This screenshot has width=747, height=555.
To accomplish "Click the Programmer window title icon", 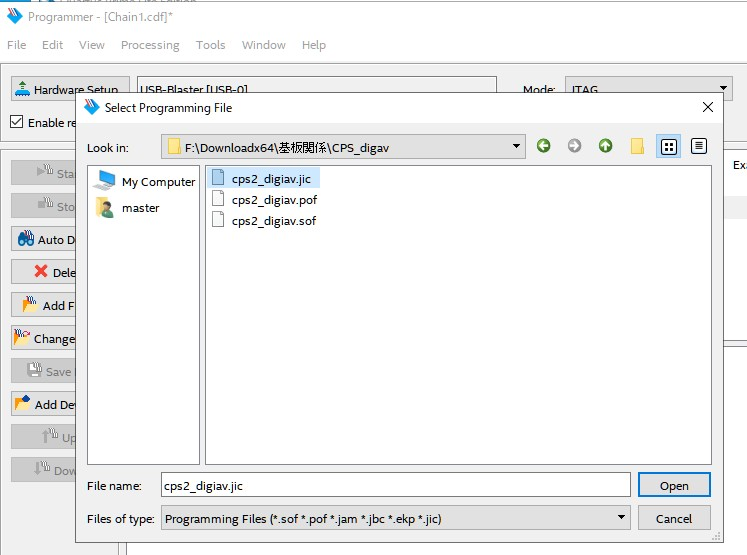I will tap(15, 16).
